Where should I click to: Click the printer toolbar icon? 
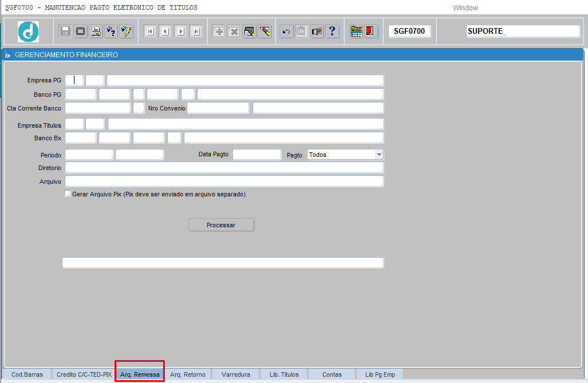click(x=96, y=31)
